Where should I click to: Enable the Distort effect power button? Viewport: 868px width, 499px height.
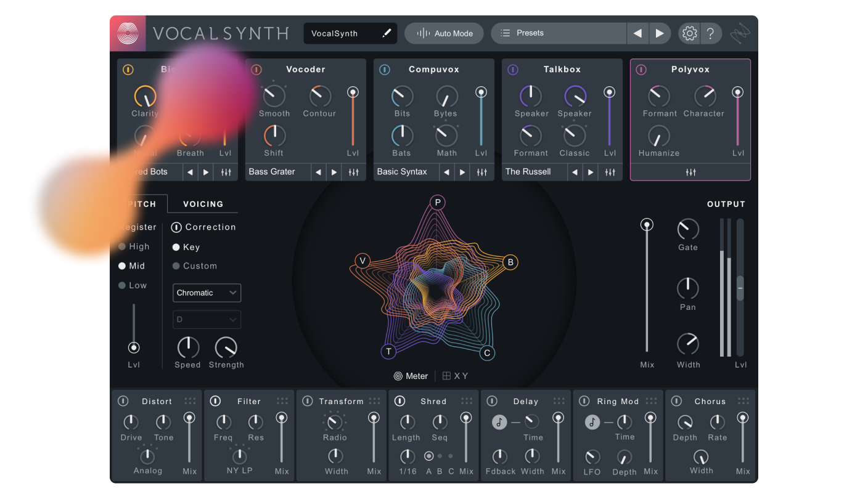click(x=123, y=401)
